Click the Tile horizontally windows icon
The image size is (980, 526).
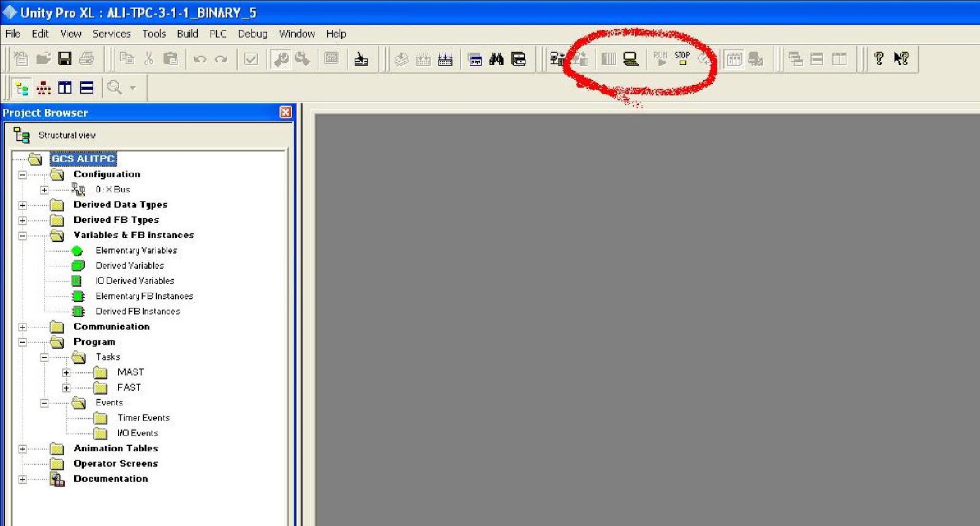point(817,59)
